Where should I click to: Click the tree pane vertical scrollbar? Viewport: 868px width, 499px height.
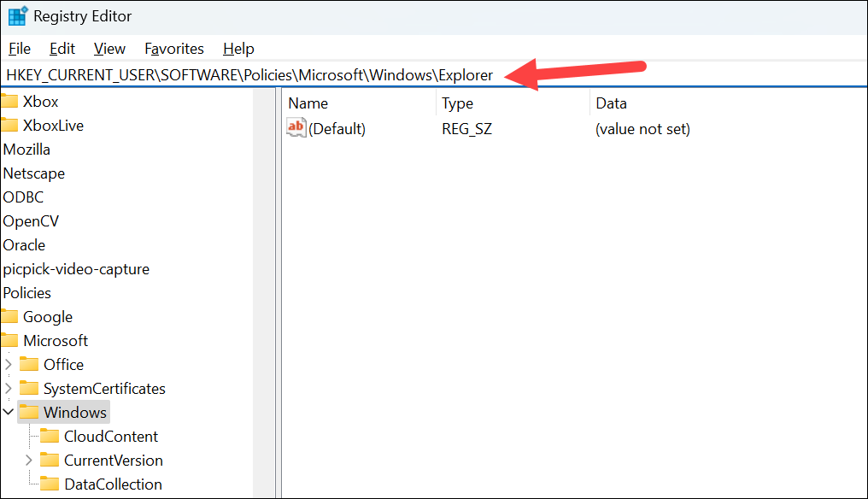[x=264, y=293]
